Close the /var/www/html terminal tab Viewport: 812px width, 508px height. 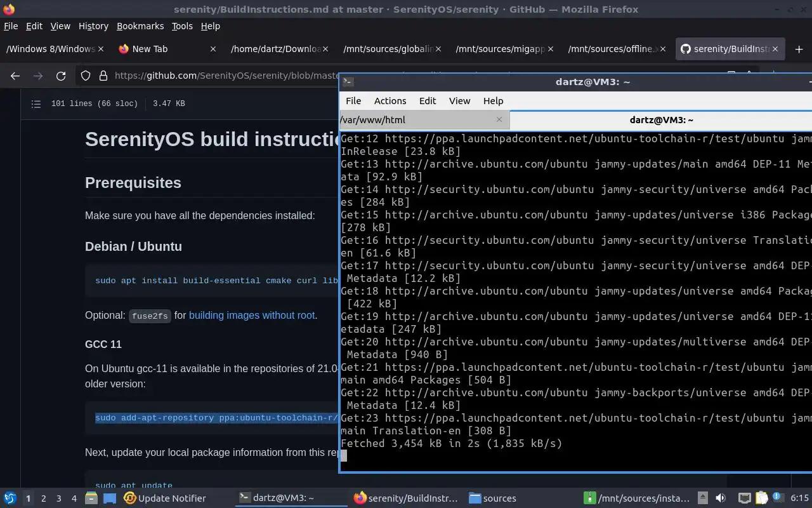click(499, 119)
